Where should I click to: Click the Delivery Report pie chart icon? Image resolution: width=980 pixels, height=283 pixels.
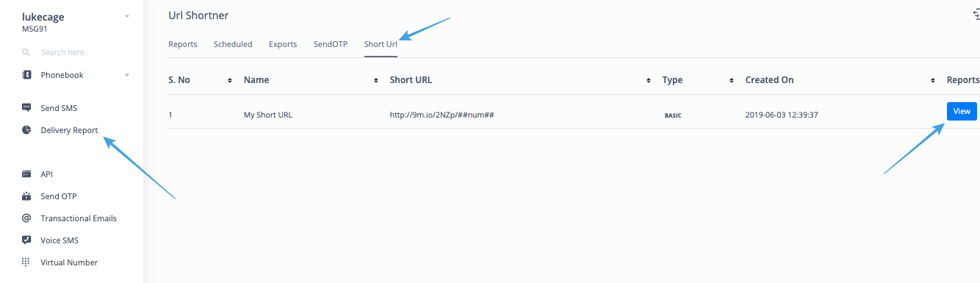26,130
